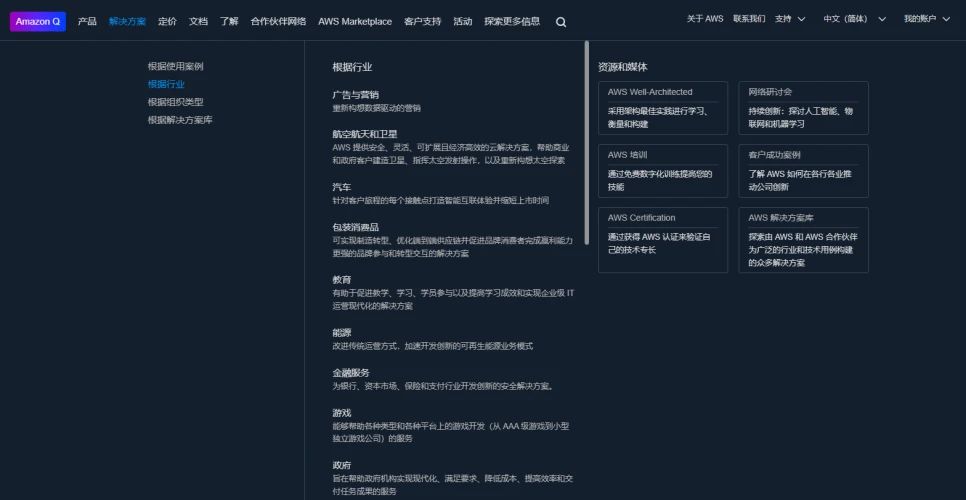Open the AWS Well-Architected card
This screenshot has width=966, height=500.
click(663, 108)
